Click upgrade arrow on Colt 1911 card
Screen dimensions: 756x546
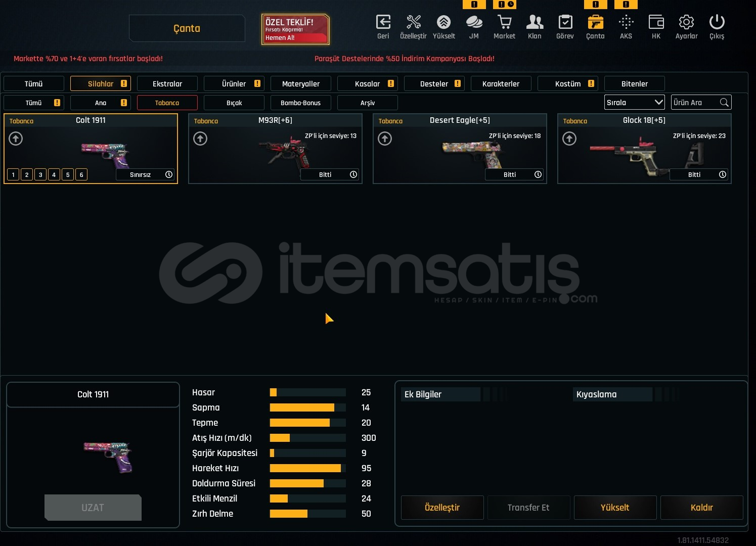(16, 139)
